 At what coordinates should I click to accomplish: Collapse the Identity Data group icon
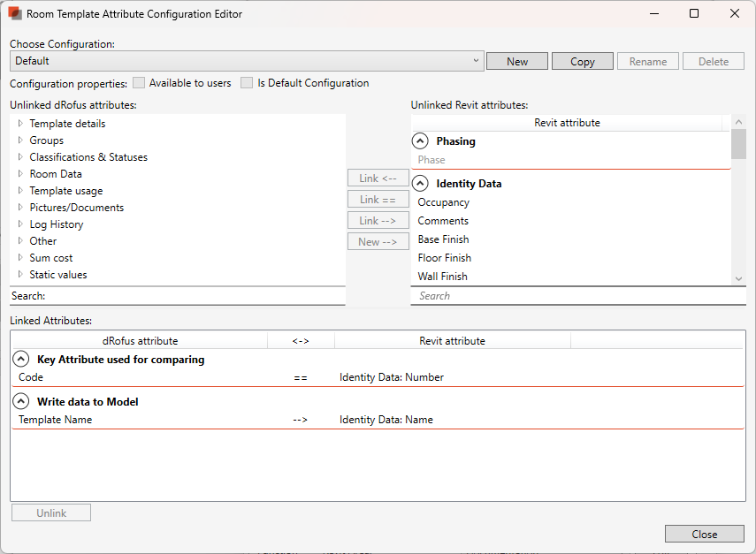[421, 184]
